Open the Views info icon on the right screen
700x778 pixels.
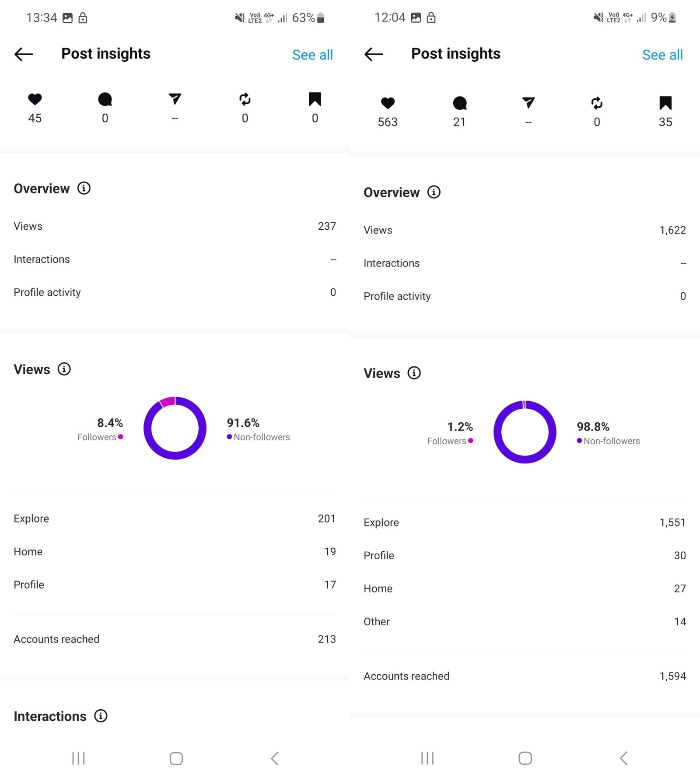tap(414, 373)
